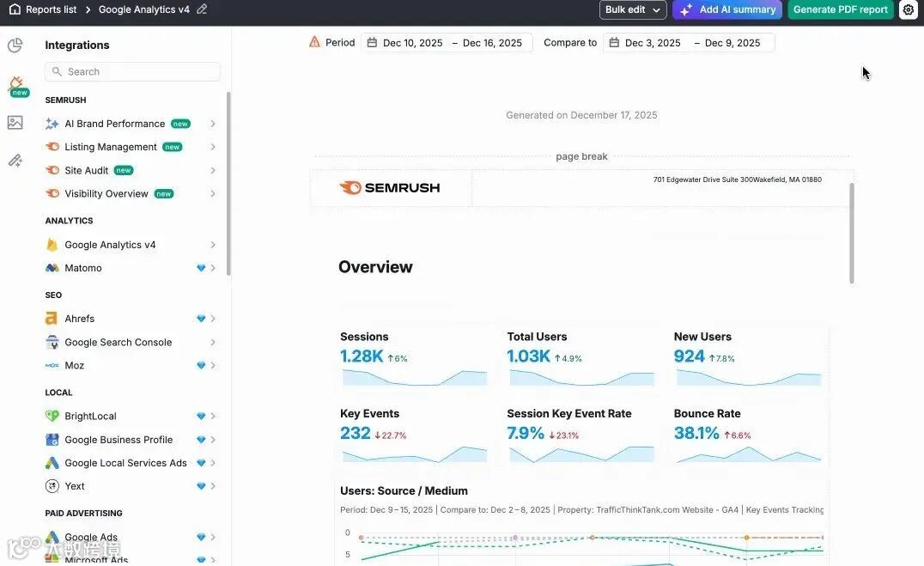Open the Bulk edit dropdown
The width and height of the screenshot is (924, 566).
633,9
